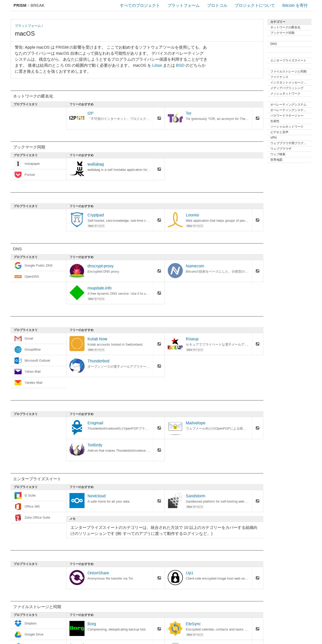Open the Thunderbird project title link
Image resolution: width=322 pixels, height=644 pixels.
point(98,361)
